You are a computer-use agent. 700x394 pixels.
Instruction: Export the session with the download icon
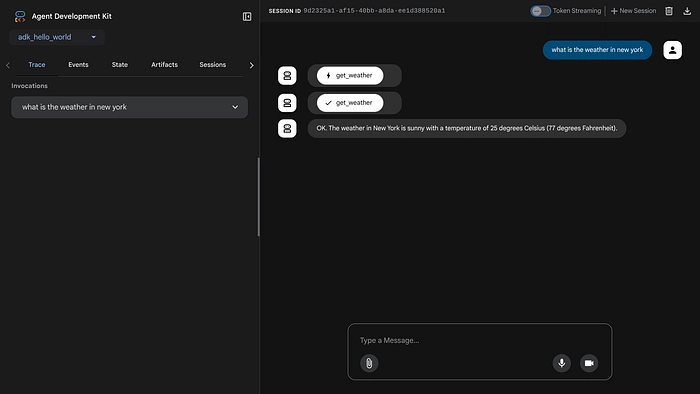coord(687,11)
